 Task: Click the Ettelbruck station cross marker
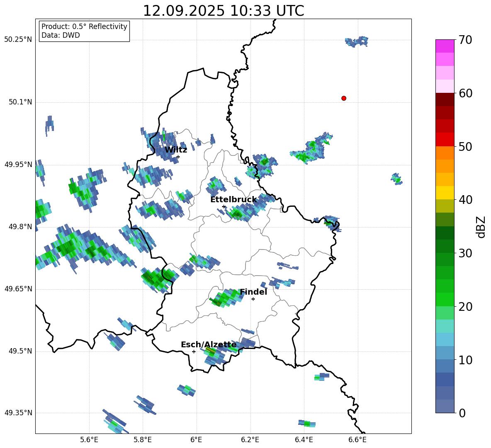224,206
